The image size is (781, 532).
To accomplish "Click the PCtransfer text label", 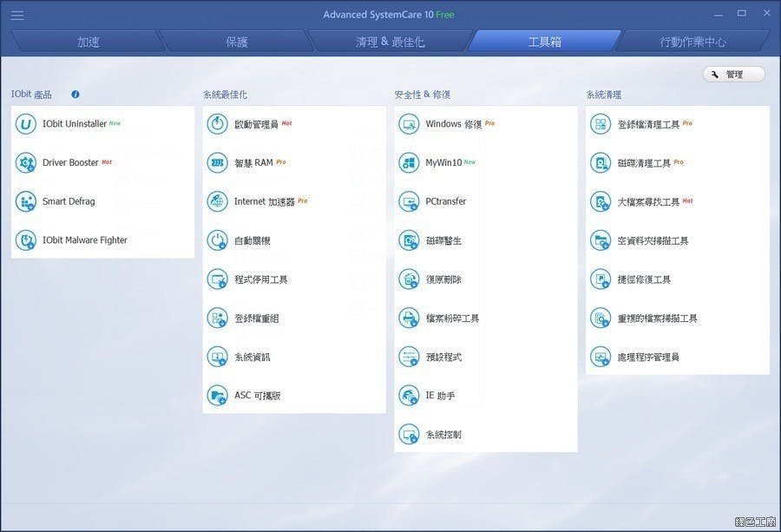I will coord(446,201).
